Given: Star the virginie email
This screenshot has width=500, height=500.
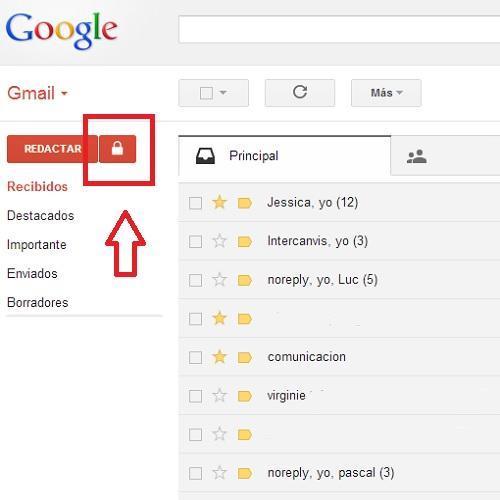Looking at the screenshot, I should coord(219,396).
